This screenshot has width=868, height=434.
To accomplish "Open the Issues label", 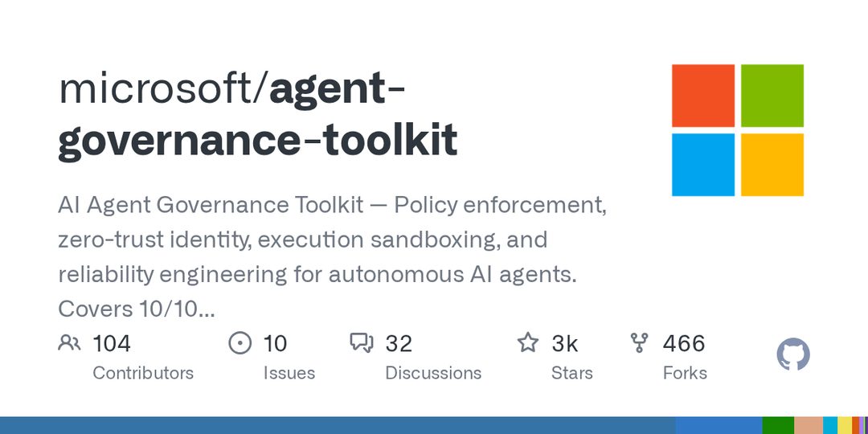I will [x=289, y=373].
